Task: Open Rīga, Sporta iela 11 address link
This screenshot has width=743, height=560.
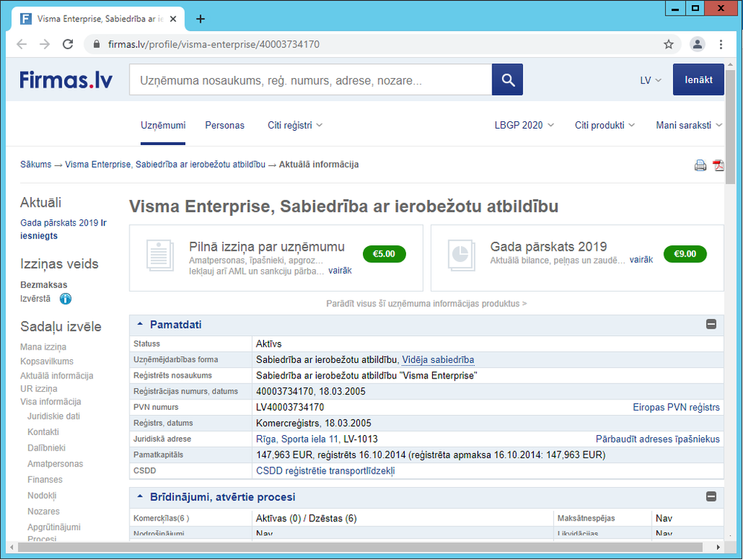Action: pyautogui.click(x=297, y=440)
